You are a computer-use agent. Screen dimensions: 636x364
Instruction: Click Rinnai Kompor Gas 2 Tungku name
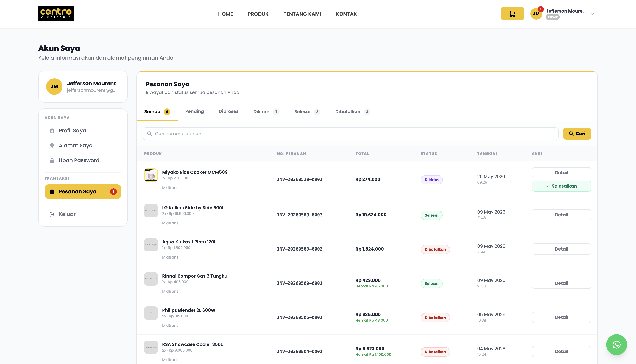point(195,276)
